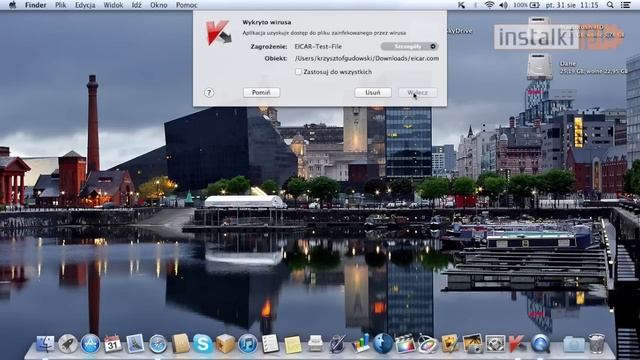Open the Trash in the Dock

pos(596,344)
